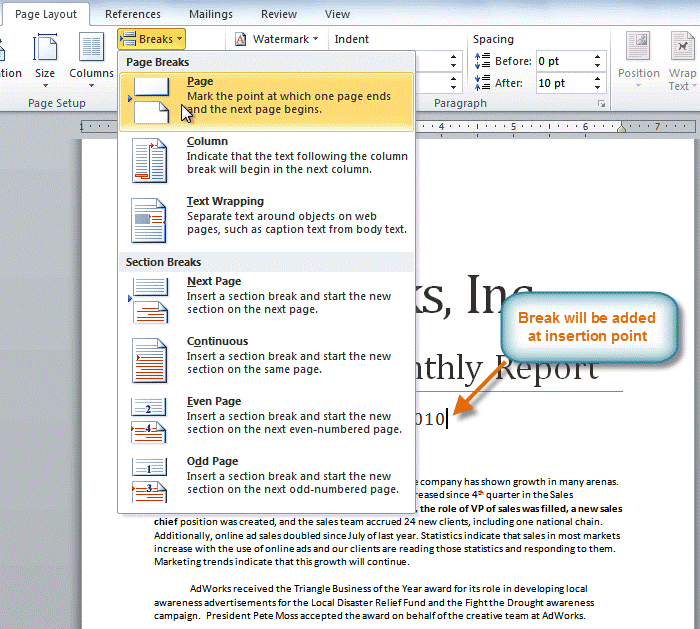
Task: Collapse the Breaks dropdown button
Action: [x=151, y=39]
